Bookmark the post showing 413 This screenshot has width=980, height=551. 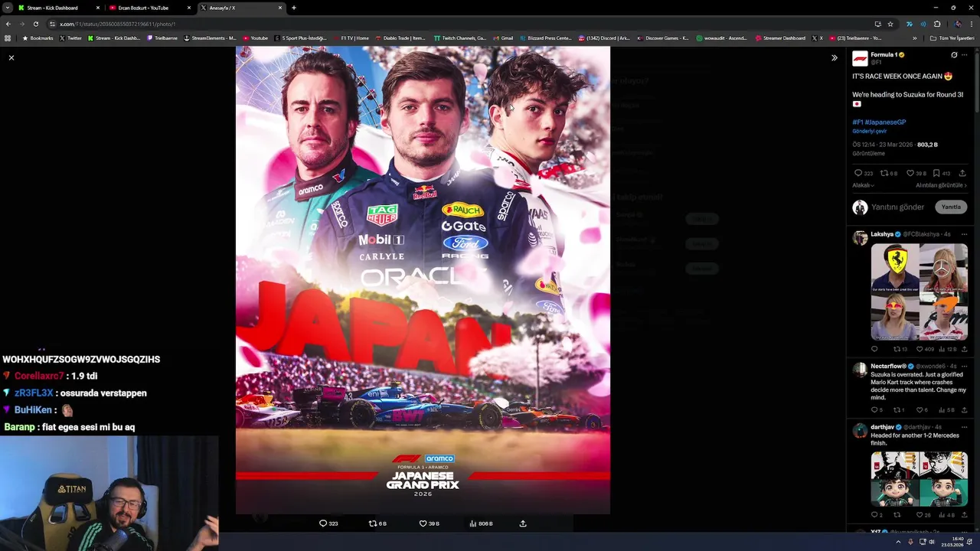936,174
